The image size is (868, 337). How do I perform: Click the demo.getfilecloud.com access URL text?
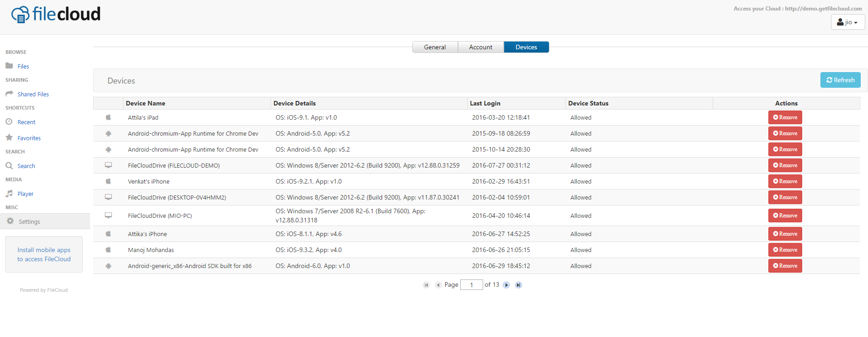click(824, 9)
